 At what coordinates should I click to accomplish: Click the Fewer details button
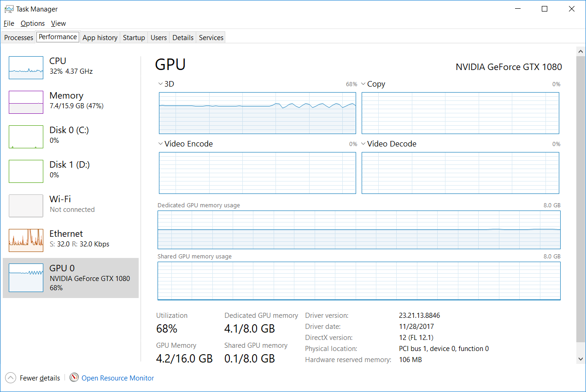(40, 378)
